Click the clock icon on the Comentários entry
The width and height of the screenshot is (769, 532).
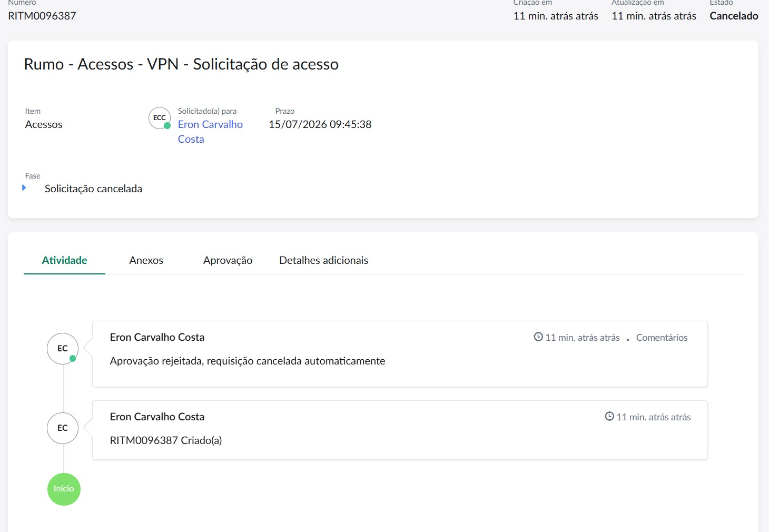[x=538, y=337]
